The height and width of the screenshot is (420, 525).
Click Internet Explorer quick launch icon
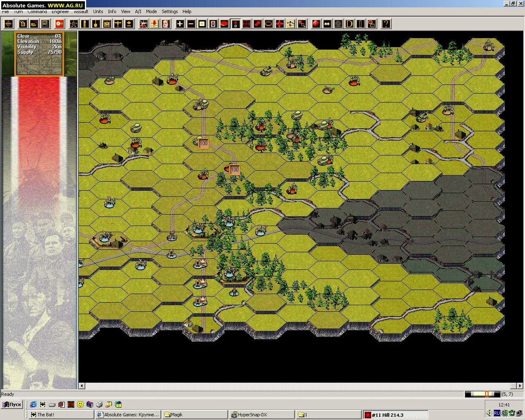coord(33,404)
